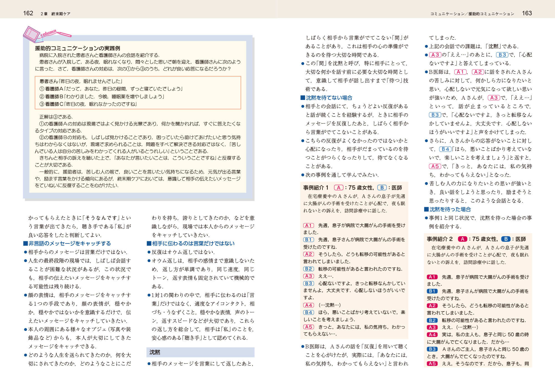Image resolution: width=555 pixels, height=392 pixels.
Task: Click the B badge in 事例紹介 1 heading
Action: point(382,188)
